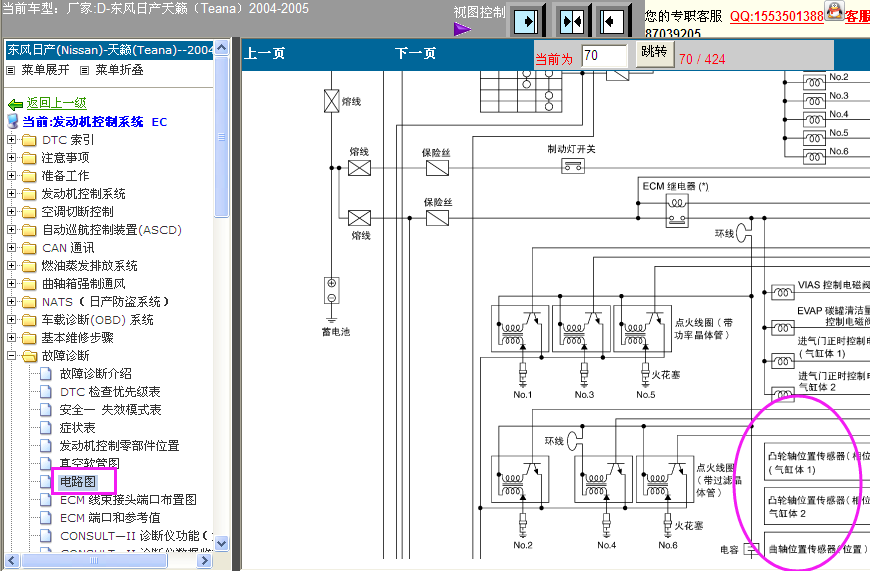
Task: Click the page icon beside ECM 端口和参考值
Action: tap(47, 518)
